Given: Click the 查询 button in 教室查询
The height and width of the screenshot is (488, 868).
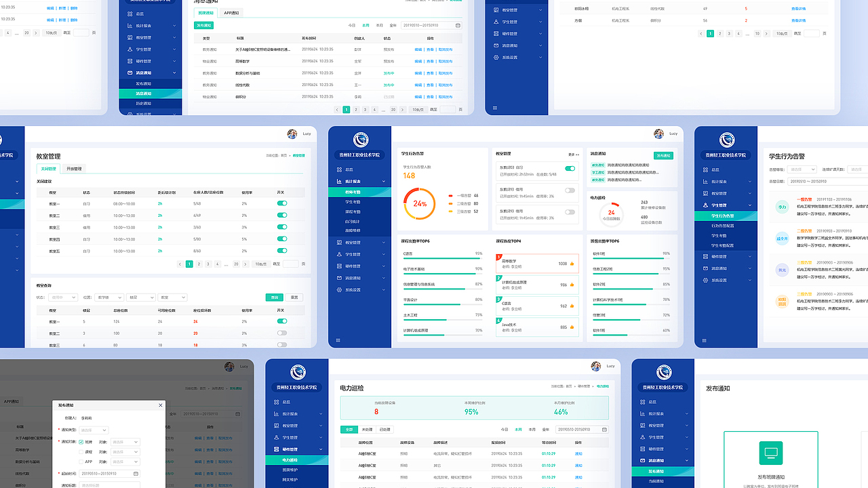Looking at the screenshot, I should 274,297.
